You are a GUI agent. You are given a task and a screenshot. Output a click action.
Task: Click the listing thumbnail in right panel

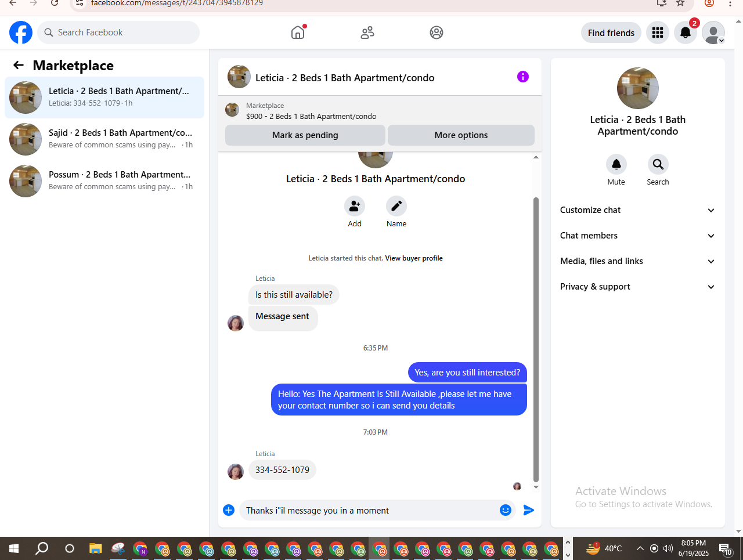[x=638, y=88]
